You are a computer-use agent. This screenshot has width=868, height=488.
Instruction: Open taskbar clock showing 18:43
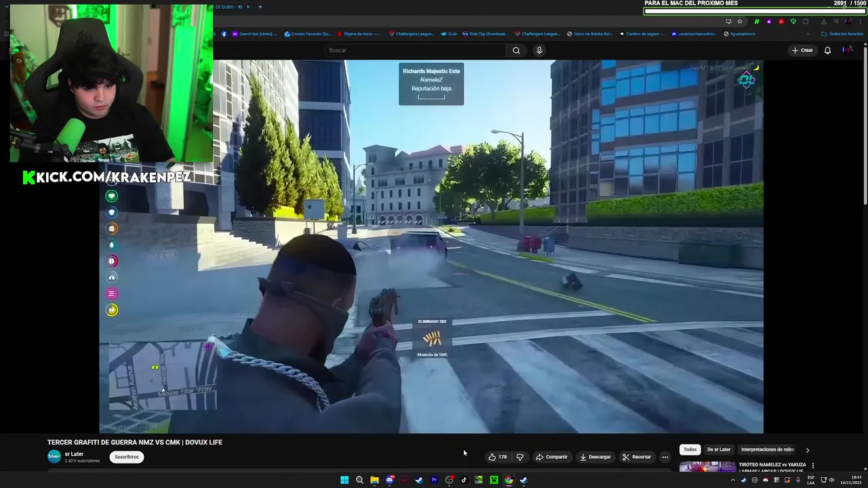[850, 480]
